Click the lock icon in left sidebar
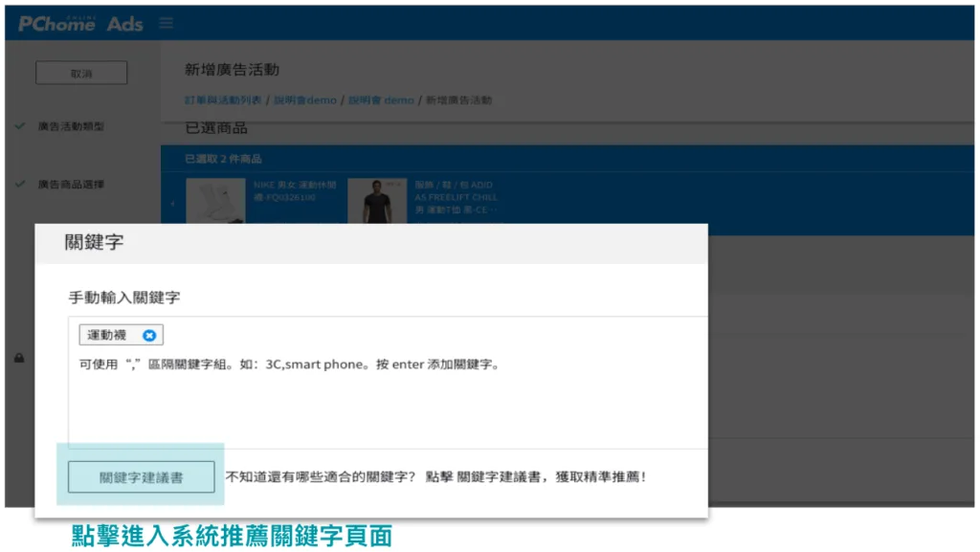The height and width of the screenshot is (552, 980). [19, 358]
